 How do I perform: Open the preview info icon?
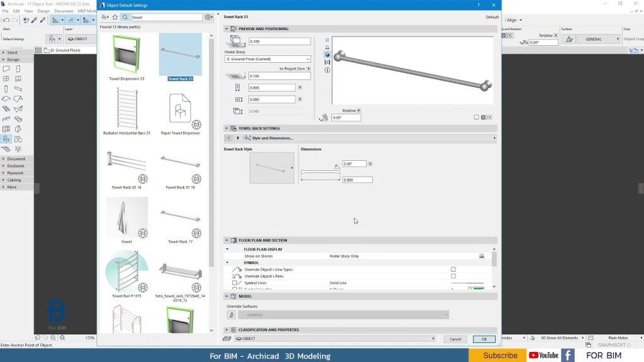pyautogui.click(x=326, y=69)
